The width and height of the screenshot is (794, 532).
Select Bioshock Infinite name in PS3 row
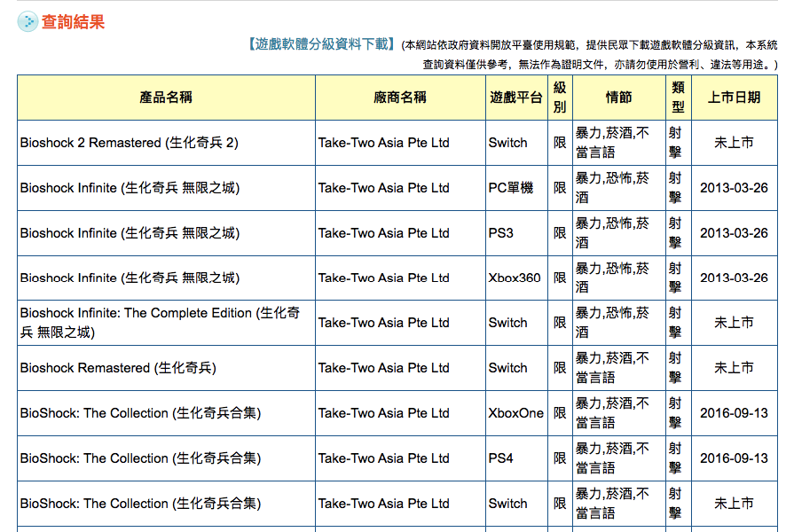click(130, 233)
